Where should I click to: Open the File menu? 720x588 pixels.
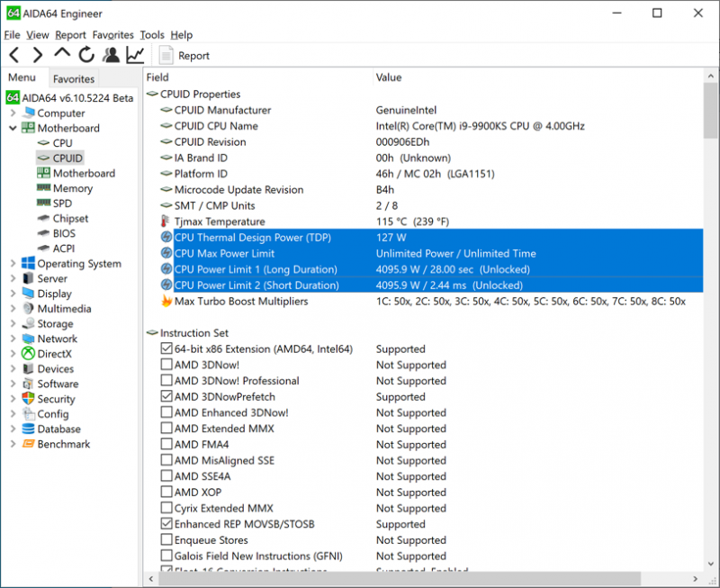(12, 35)
